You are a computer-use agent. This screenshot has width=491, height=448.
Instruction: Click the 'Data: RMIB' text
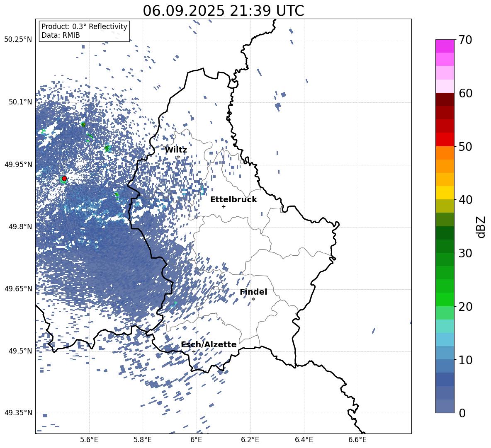coord(61,35)
